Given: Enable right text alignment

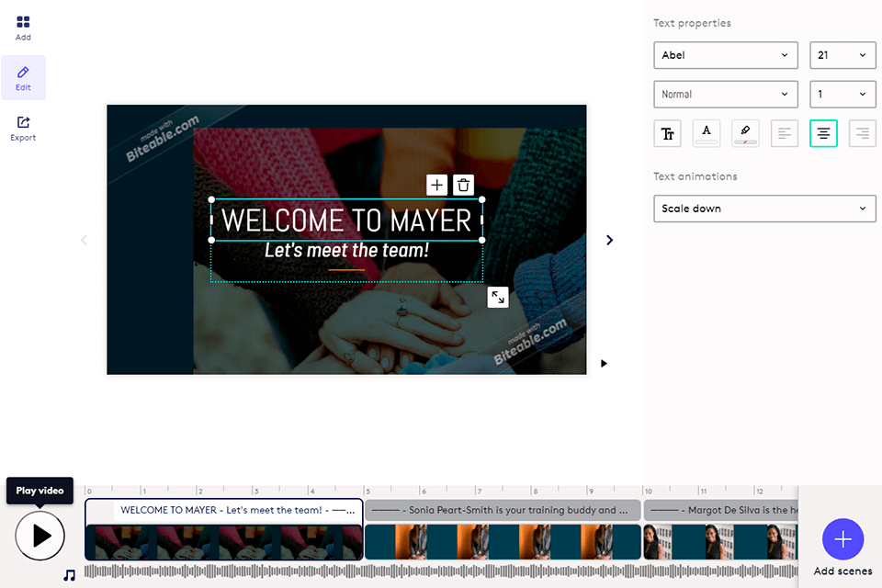Looking at the screenshot, I should (862, 132).
